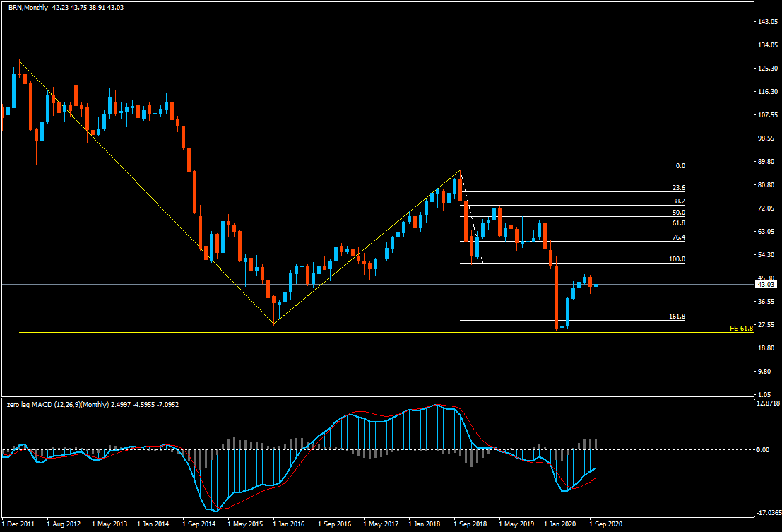782x532 pixels.
Task: Click the Fibonacci 0.0 level label
Action: (680, 166)
